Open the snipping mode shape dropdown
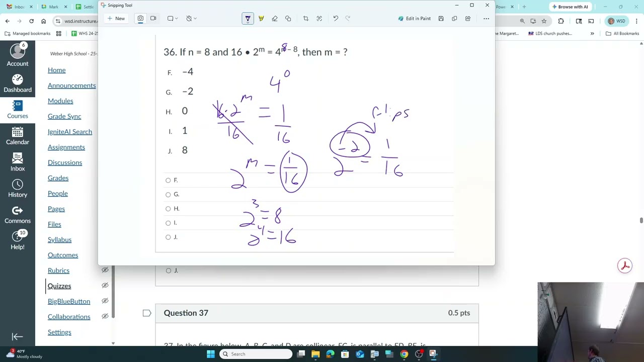The image size is (644, 362). coord(173,19)
